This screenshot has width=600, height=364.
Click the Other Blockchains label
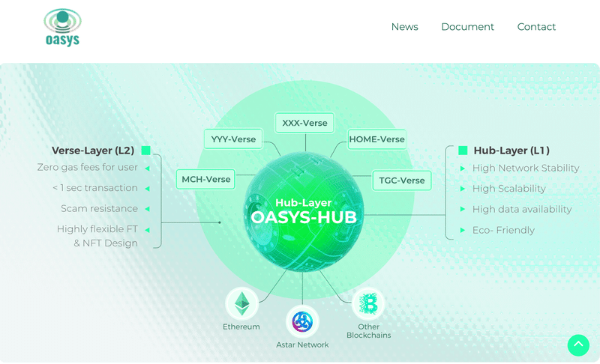click(x=368, y=331)
